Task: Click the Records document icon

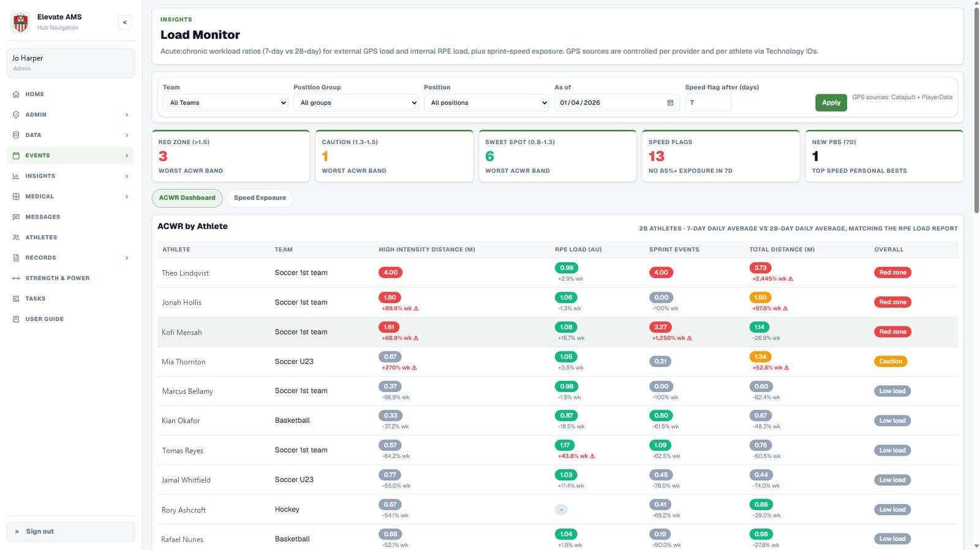Action: click(16, 258)
